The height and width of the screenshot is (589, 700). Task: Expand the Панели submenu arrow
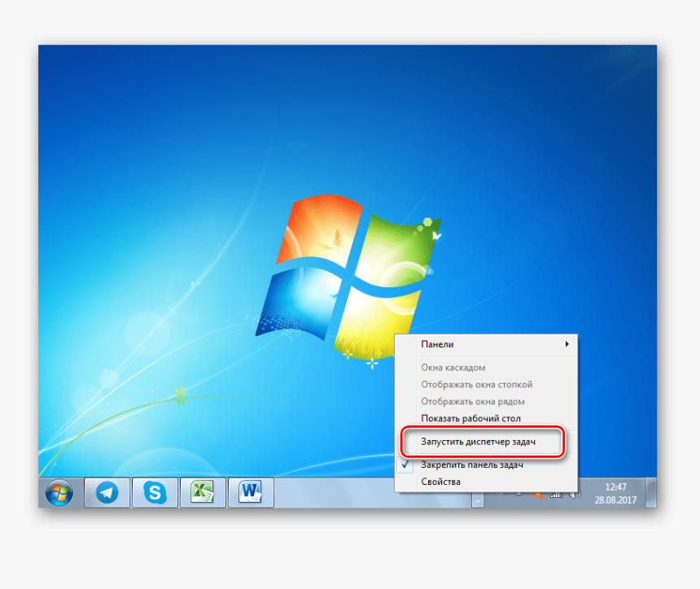tap(567, 344)
